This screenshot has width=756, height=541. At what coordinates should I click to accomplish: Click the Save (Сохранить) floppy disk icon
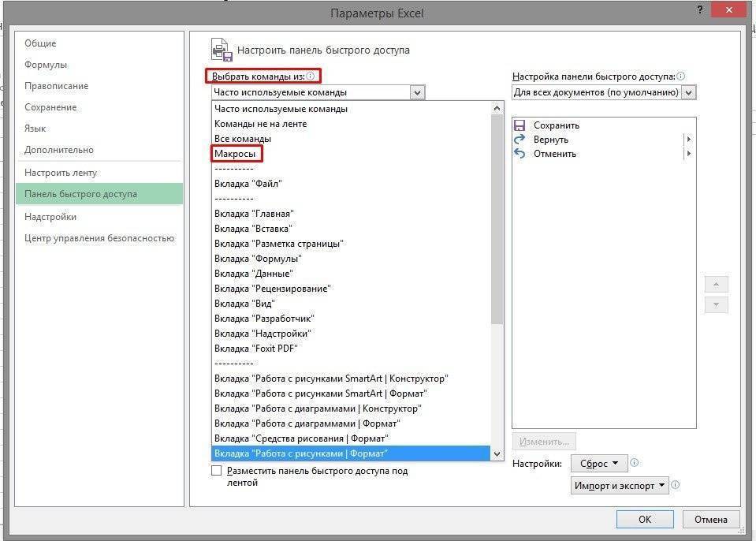[x=520, y=125]
